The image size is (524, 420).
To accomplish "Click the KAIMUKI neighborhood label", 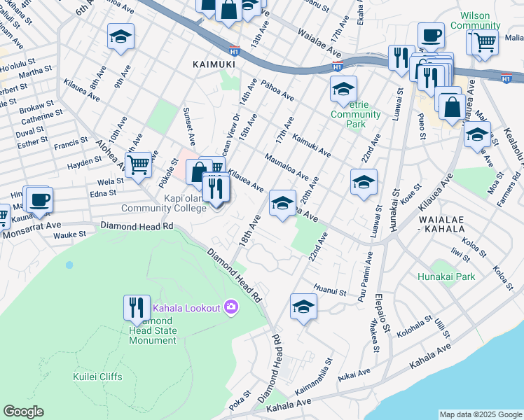I will pyautogui.click(x=214, y=64).
